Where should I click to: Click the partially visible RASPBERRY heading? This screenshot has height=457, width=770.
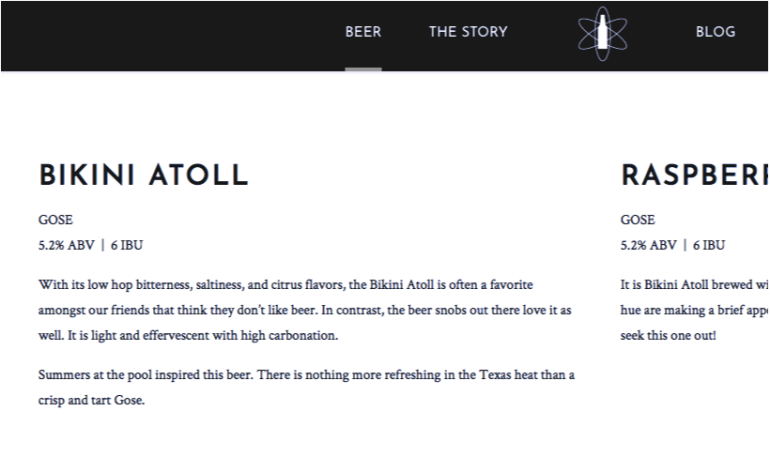[695, 175]
